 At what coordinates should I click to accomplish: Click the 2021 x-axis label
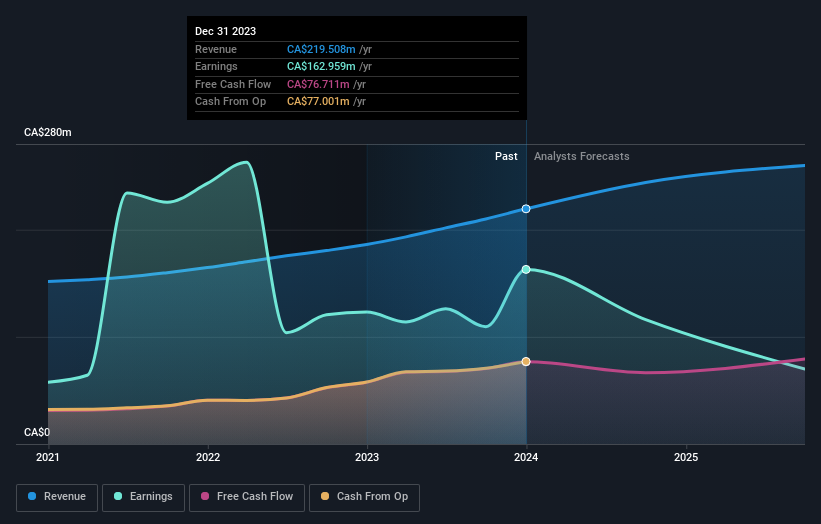[x=48, y=457]
